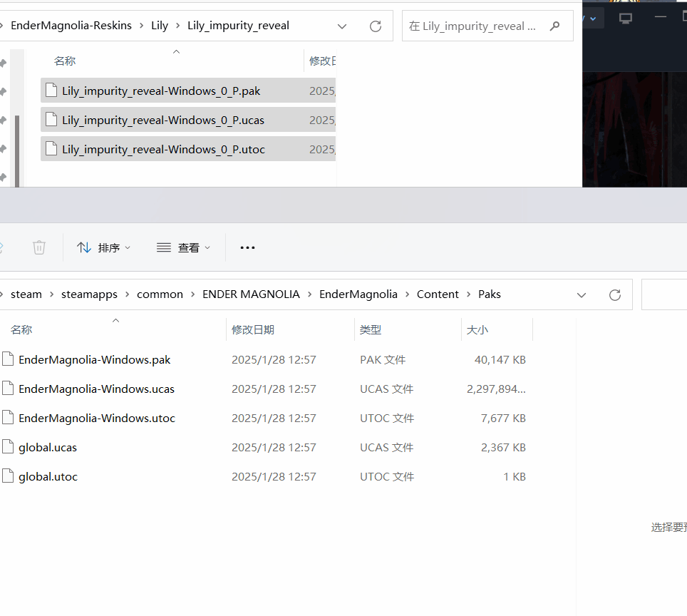Open the address bar dropdown arrow beside Lily_impurity_reveal
This screenshot has height=616, width=687.
click(342, 26)
